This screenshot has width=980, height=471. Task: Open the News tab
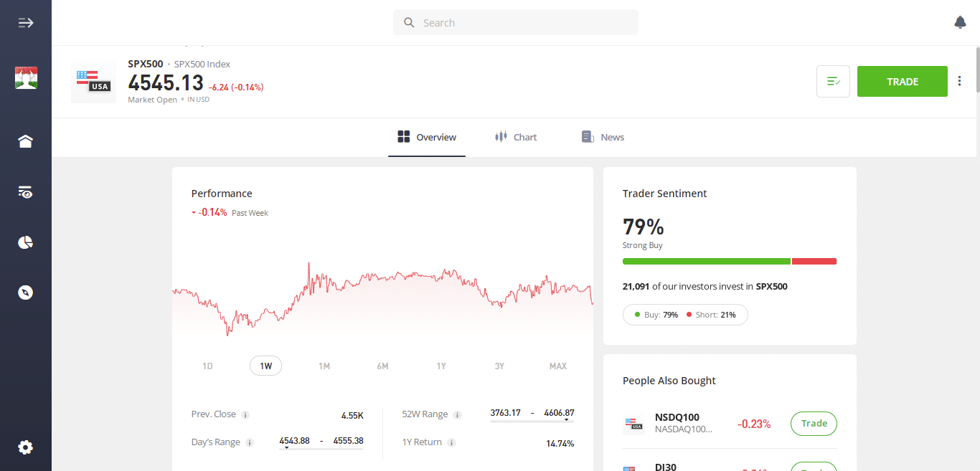point(603,136)
